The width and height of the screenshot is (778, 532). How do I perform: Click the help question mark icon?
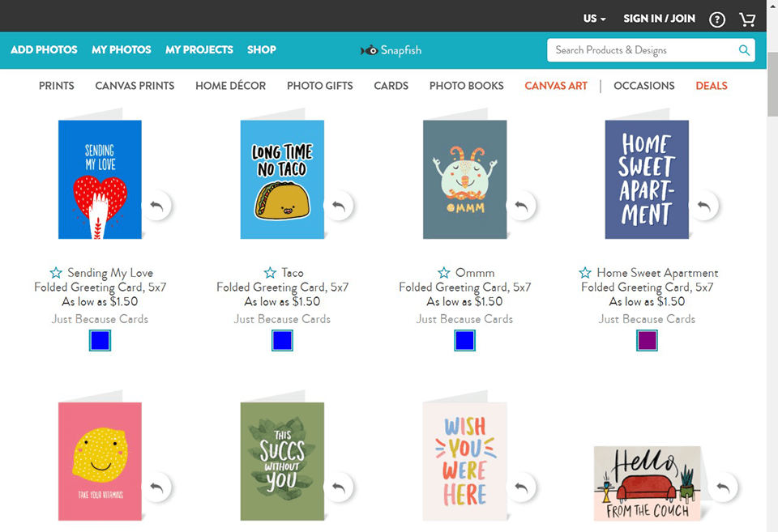coord(717,19)
